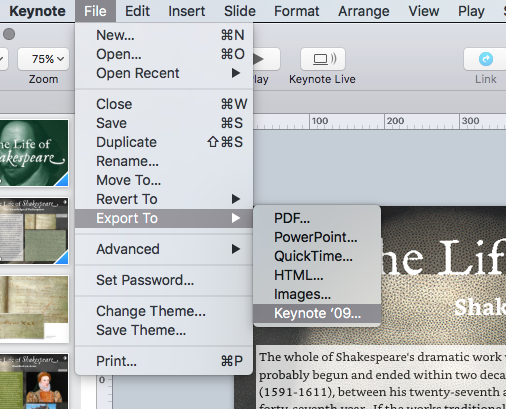Open the 75% Zoom dropdown

click(44, 59)
